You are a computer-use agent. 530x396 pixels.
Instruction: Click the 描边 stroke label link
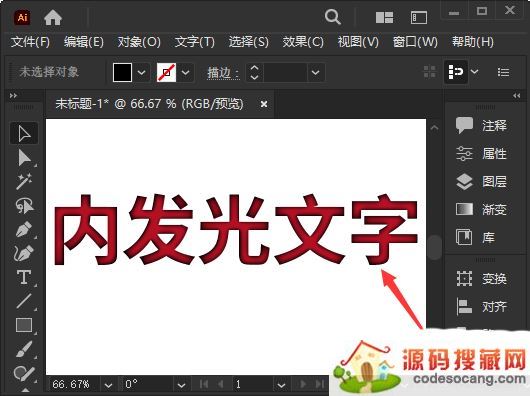point(223,73)
